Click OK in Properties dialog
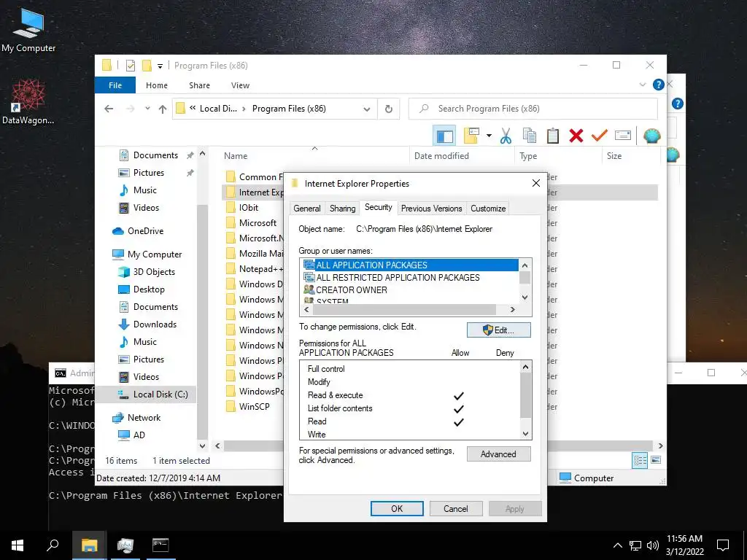 click(x=397, y=508)
